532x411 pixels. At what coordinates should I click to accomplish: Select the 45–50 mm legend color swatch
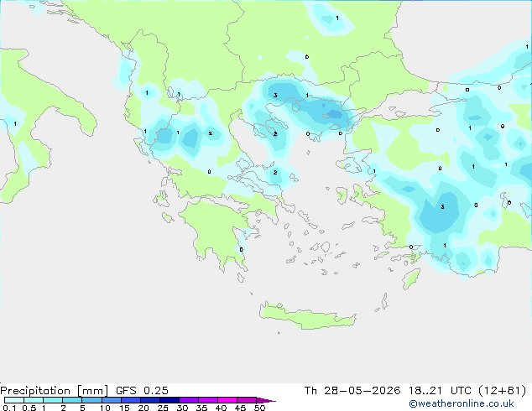point(247,400)
